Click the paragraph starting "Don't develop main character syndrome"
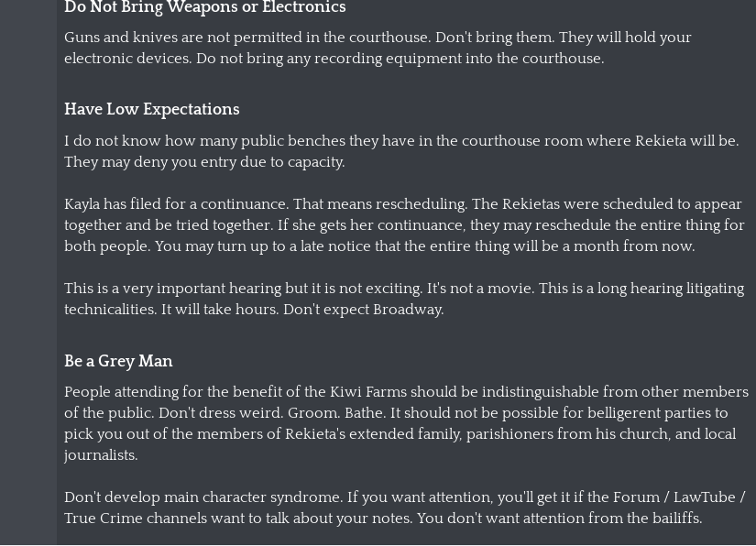 click(404, 508)
